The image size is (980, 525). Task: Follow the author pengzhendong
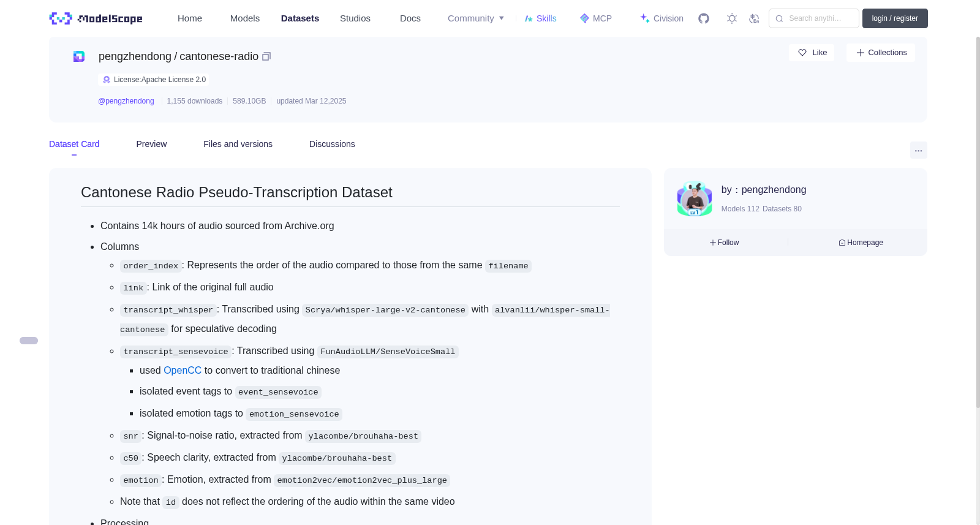(725, 243)
